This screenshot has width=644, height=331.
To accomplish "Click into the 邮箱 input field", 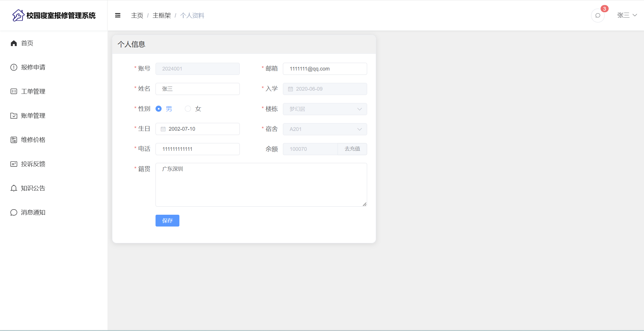I will coord(325,69).
